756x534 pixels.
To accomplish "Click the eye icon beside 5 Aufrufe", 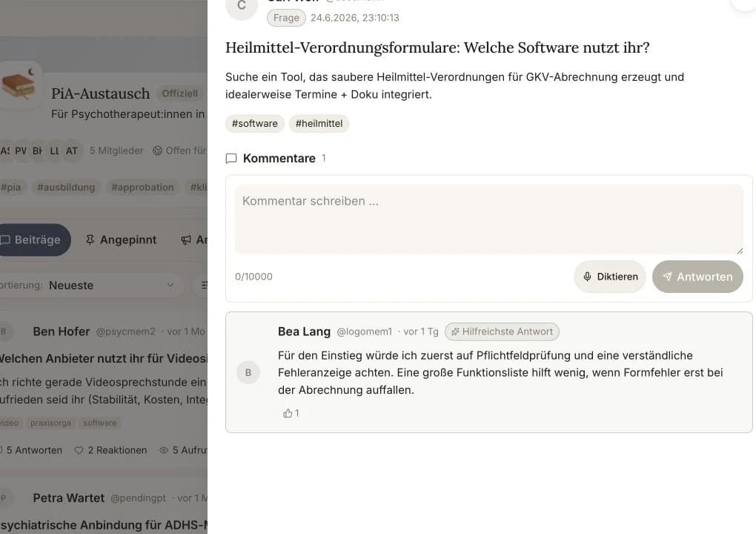I will pyautogui.click(x=164, y=450).
